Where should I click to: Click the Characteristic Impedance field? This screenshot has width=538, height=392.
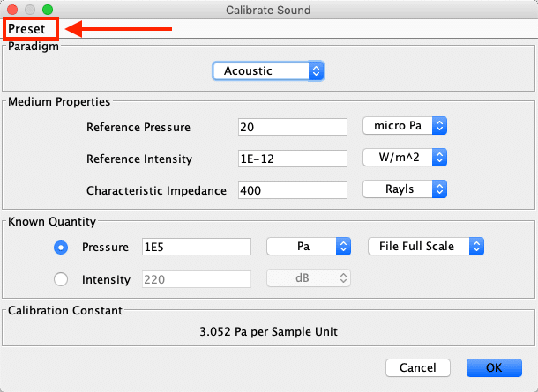click(x=293, y=190)
